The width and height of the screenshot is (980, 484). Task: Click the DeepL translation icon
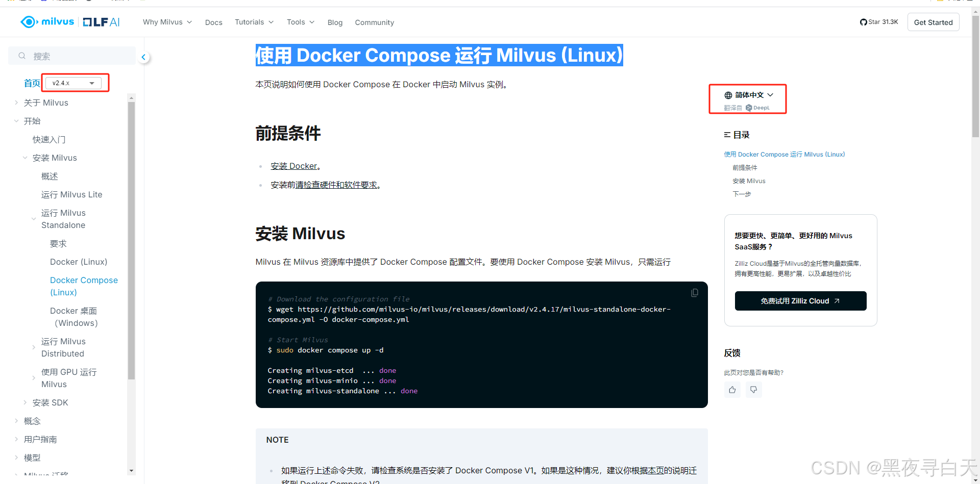(748, 108)
